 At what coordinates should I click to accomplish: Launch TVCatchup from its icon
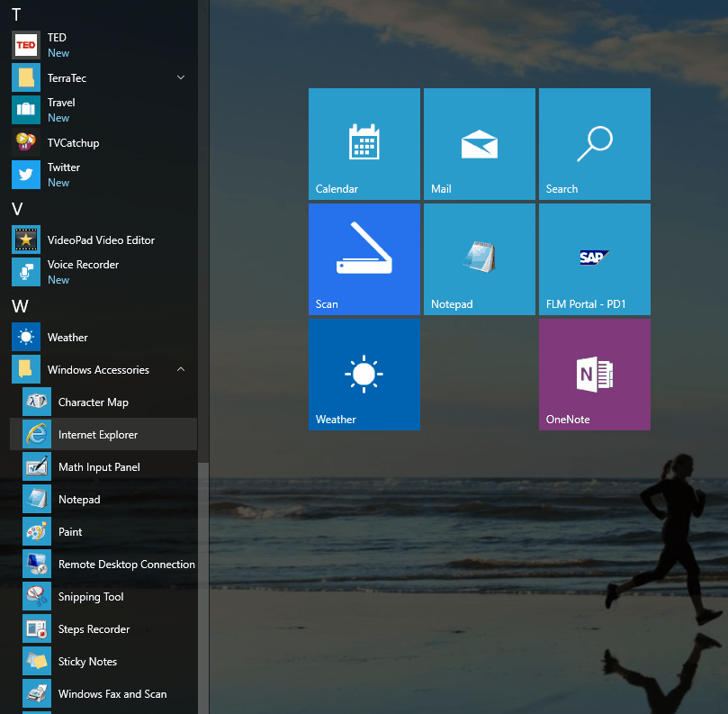(x=26, y=142)
